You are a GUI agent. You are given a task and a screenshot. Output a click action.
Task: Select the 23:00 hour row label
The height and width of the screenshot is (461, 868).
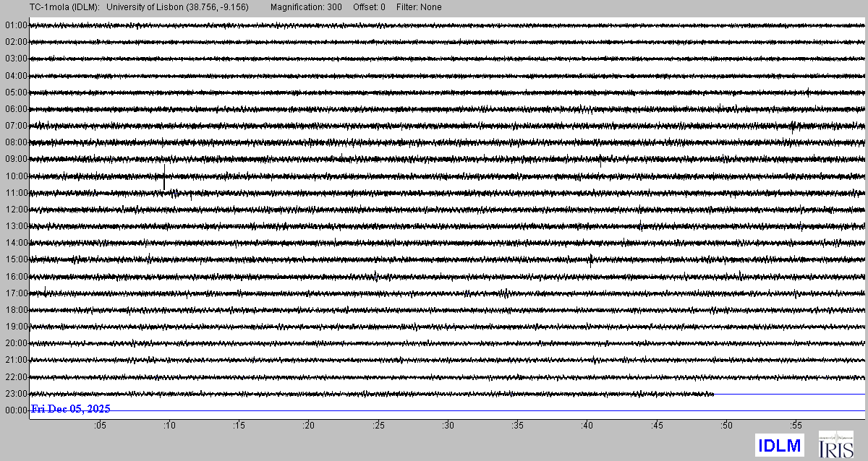[x=16, y=394]
